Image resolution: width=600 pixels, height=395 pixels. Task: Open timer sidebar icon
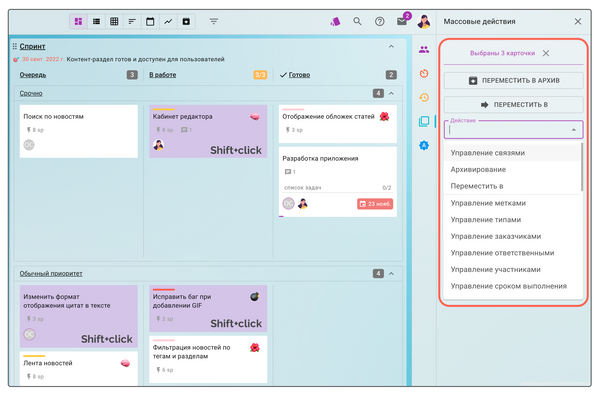pos(424,73)
